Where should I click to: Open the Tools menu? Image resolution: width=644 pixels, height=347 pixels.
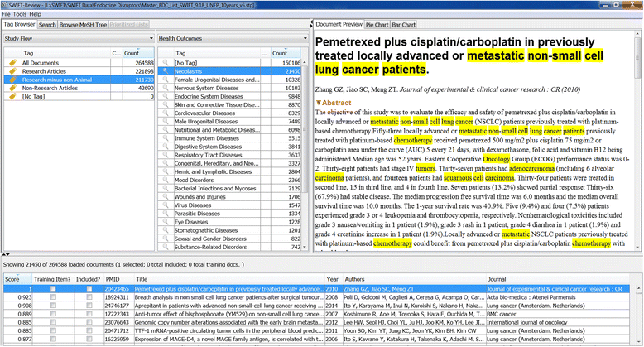(19, 14)
